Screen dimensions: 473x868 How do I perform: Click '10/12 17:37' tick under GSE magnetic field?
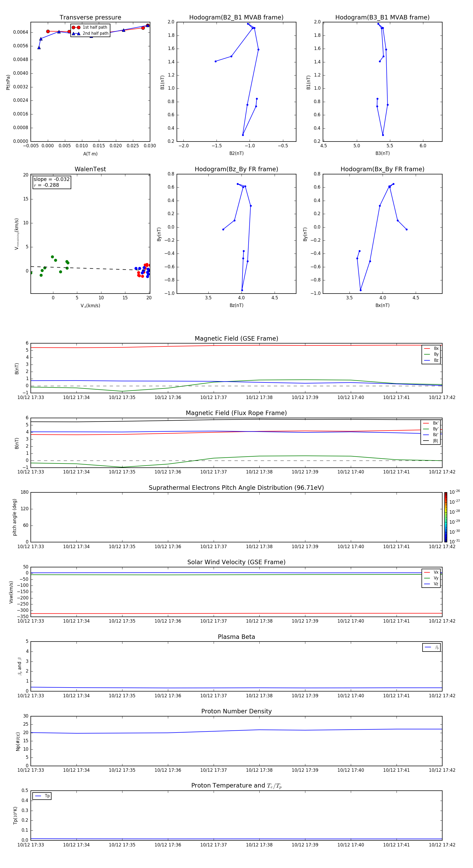coord(213,398)
